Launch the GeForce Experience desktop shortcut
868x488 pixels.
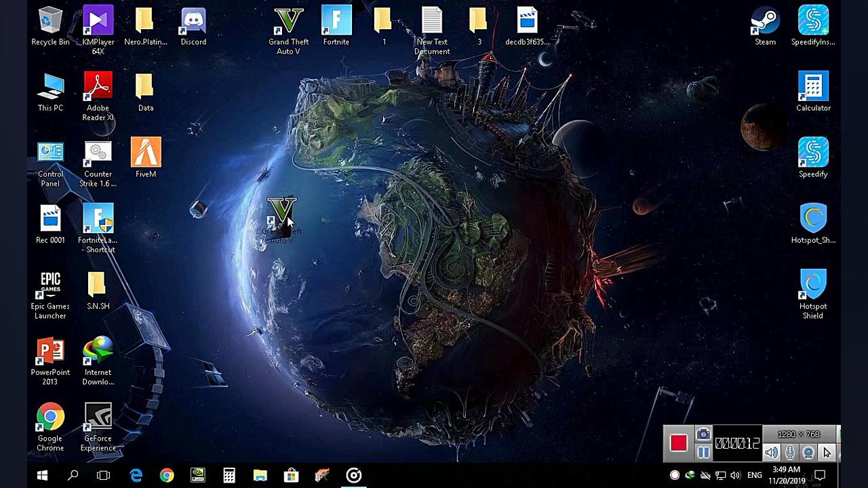click(98, 428)
